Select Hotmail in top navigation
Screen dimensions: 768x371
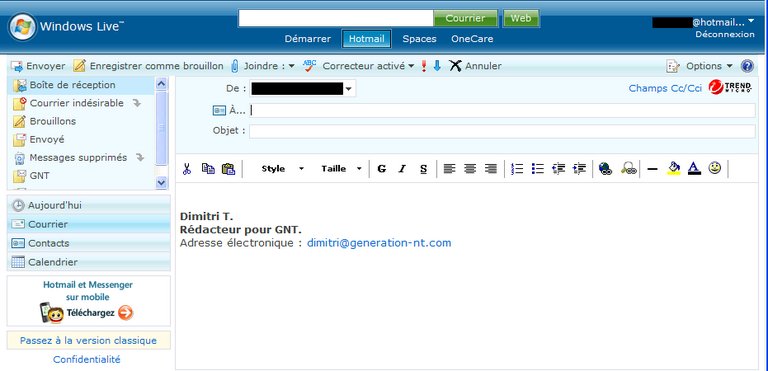tap(366, 39)
